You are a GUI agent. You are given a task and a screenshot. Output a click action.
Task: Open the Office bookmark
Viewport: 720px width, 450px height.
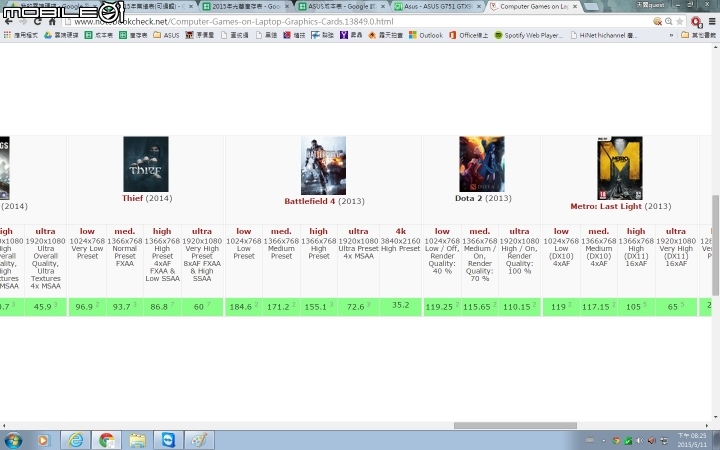[468, 35]
